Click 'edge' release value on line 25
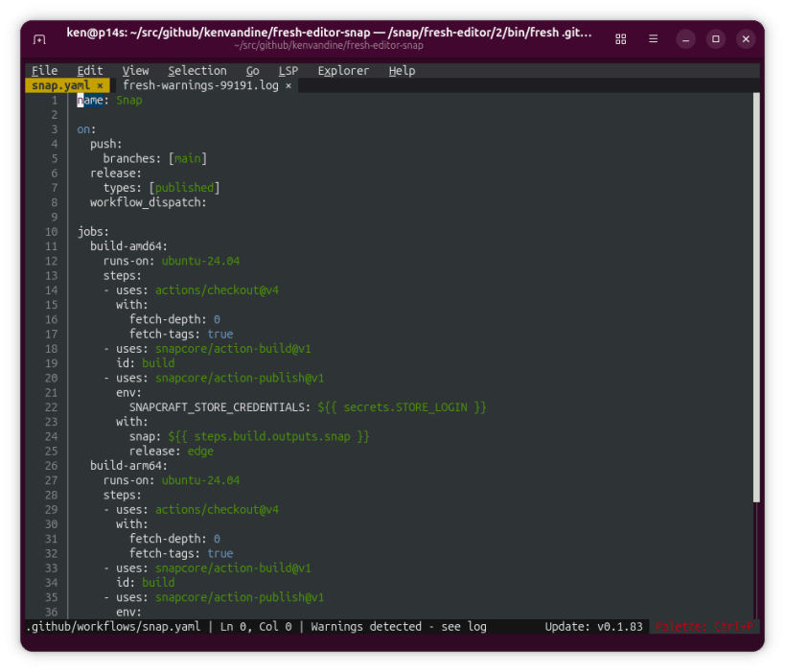The width and height of the screenshot is (785, 672). coord(200,452)
